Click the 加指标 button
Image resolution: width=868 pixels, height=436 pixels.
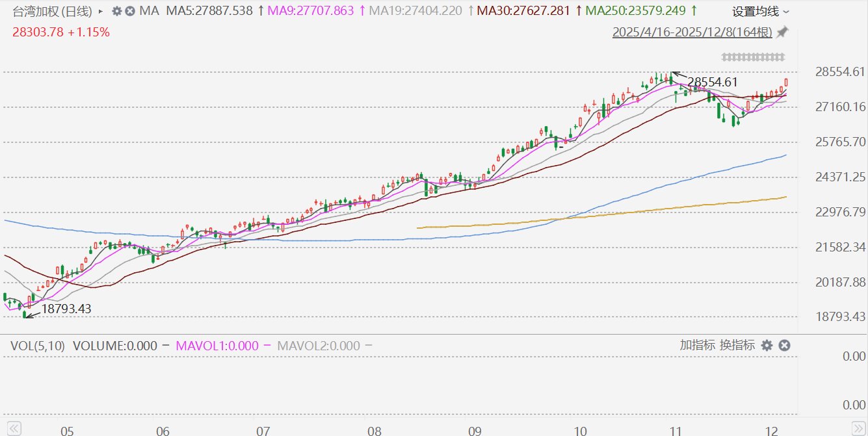698,345
